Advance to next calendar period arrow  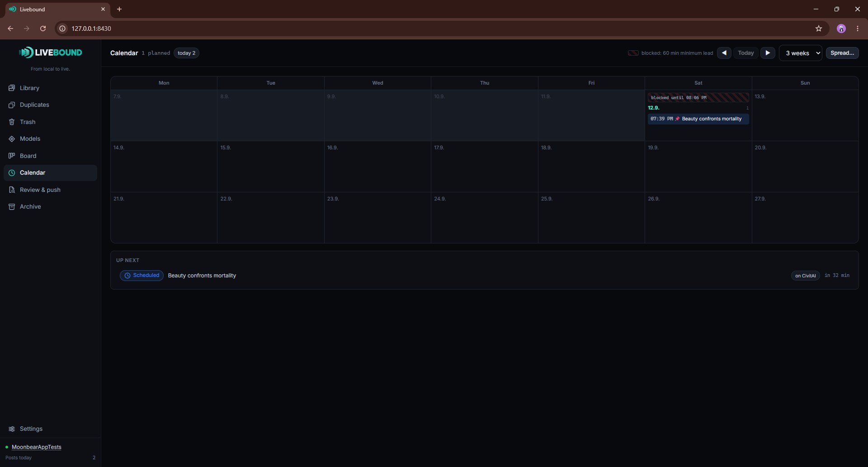768,53
